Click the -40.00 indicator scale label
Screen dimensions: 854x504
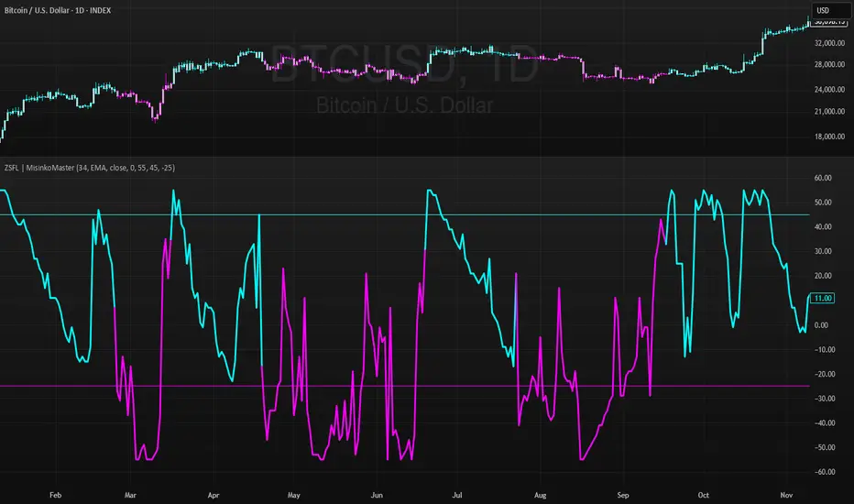[824, 423]
